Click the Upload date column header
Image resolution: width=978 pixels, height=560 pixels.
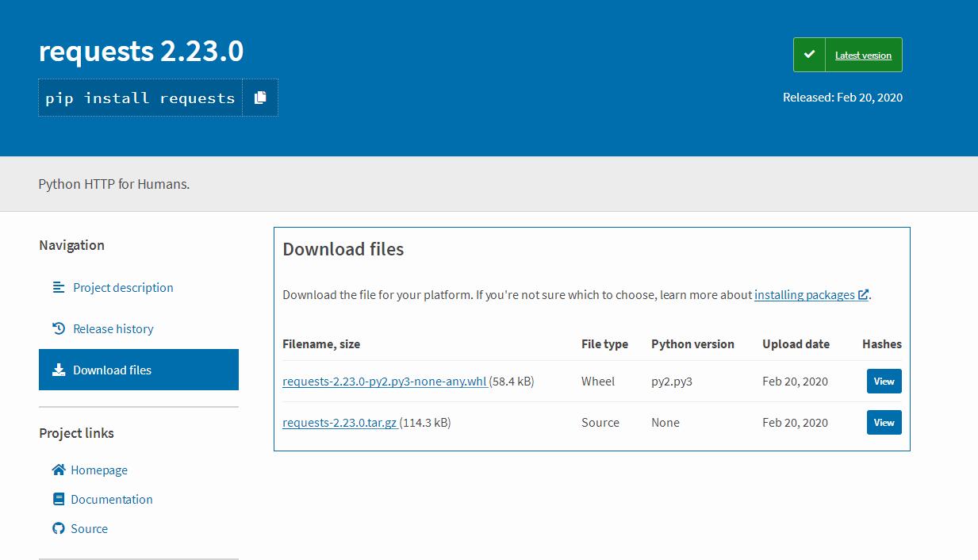pyautogui.click(x=796, y=343)
